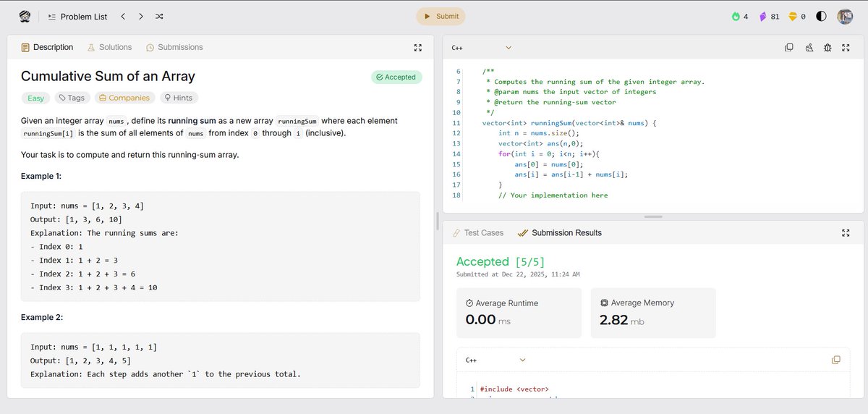Click the 'Index 3: 1 + 2 + 3 + 4 = 10' line
868x414 pixels.
click(94, 287)
